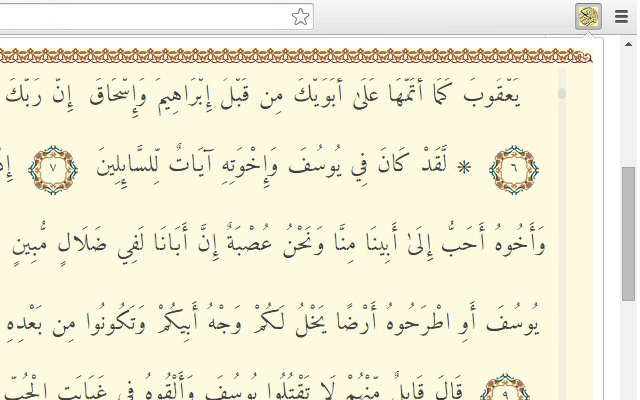Screen dimensions: 640x400
Task: Click the thumb of the page scrollbar
Action: [x=629, y=234]
